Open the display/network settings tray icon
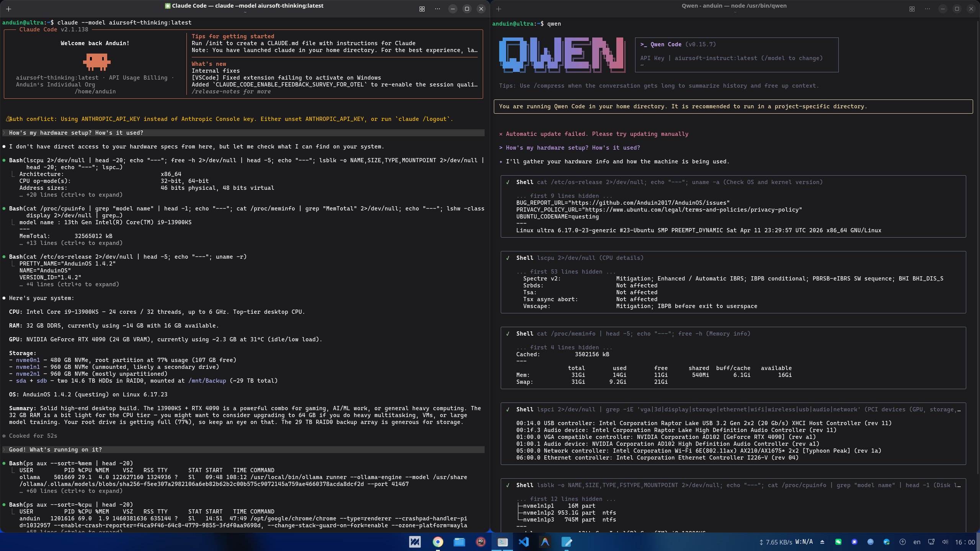 click(x=931, y=542)
